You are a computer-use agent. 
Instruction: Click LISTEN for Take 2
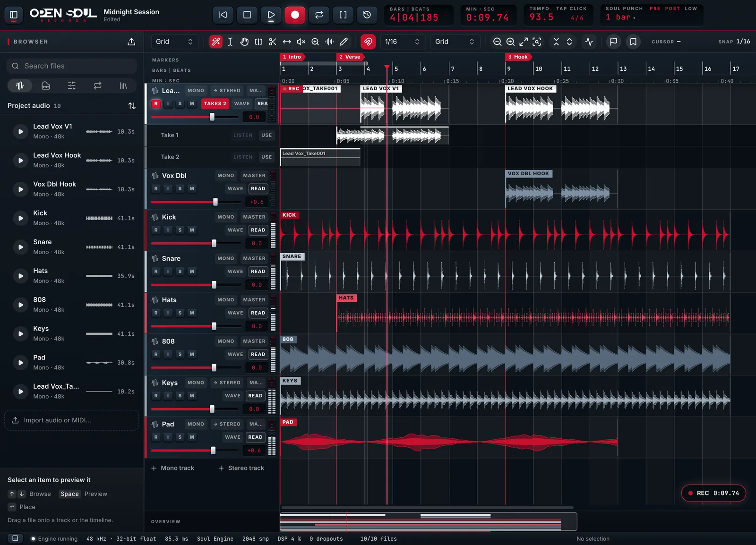tap(243, 157)
